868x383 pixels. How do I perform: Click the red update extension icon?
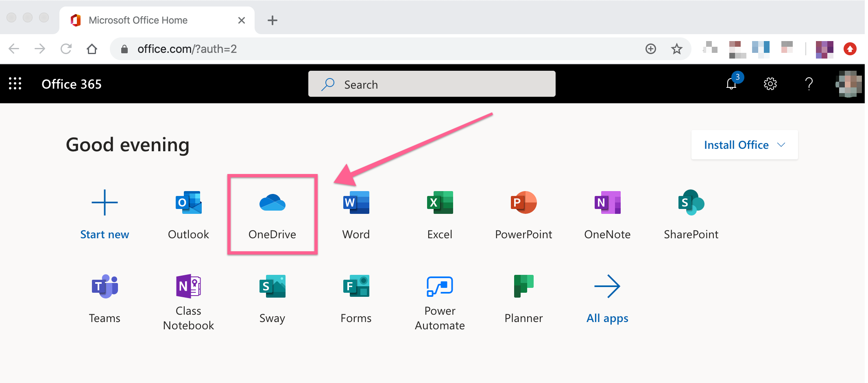tap(850, 49)
